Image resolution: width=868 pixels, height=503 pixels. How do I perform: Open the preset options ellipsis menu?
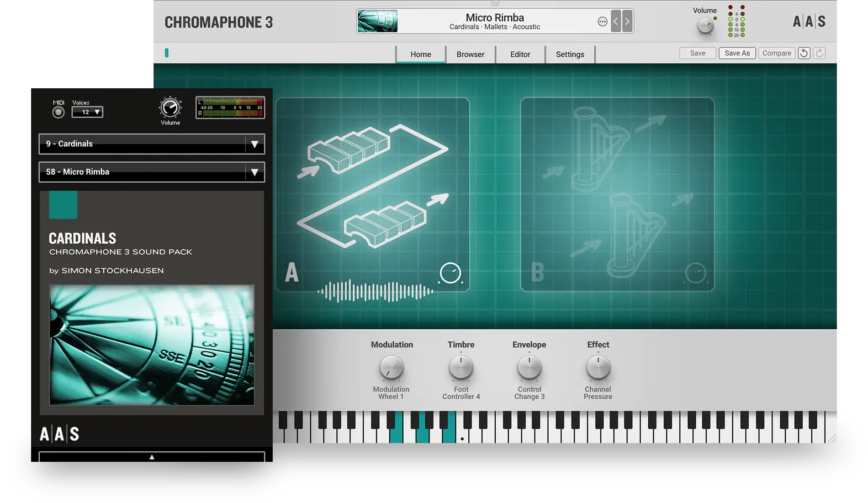click(602, 21)
